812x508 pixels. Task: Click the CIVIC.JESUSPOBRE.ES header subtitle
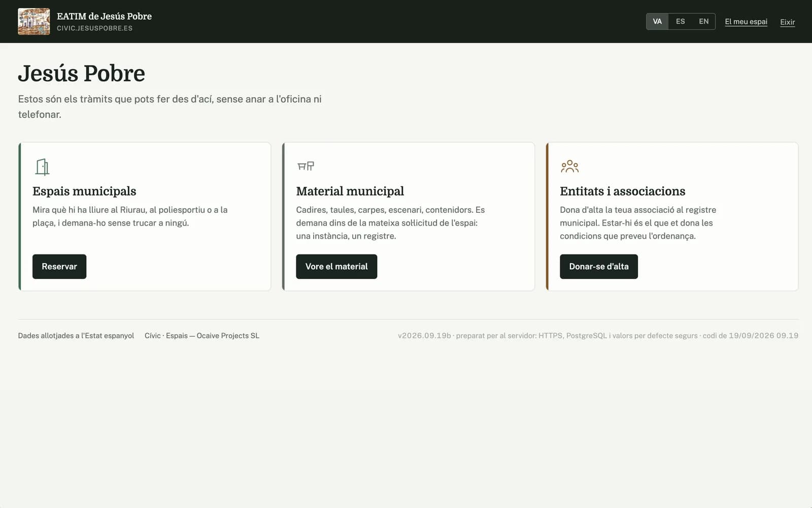tap(94, 28)
